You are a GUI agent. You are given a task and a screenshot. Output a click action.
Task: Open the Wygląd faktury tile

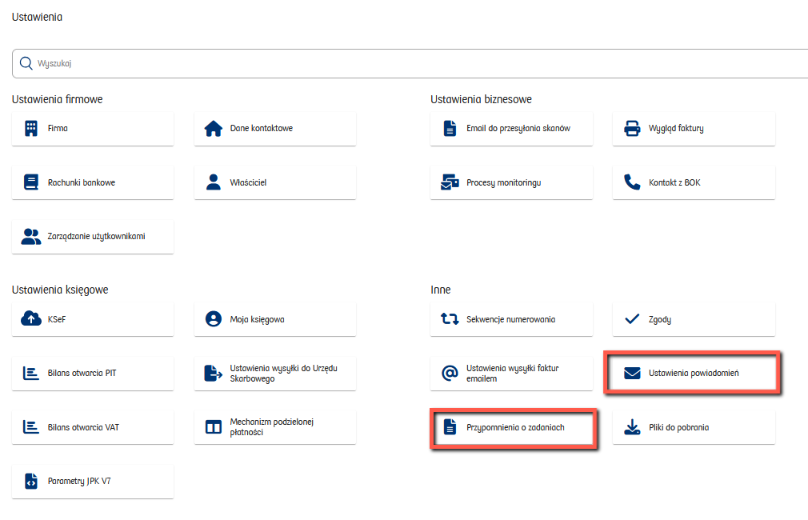pyautogui.click(x=694, y=128)
